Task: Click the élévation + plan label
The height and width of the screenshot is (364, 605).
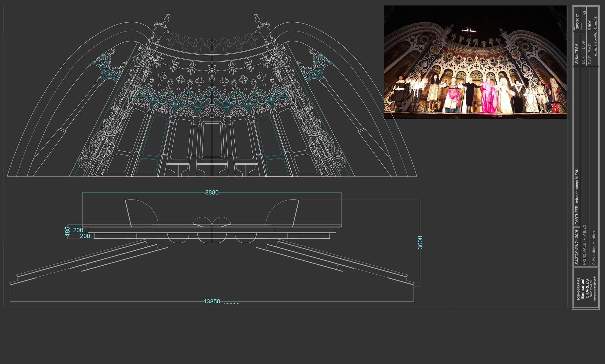Action: [594, 247]
